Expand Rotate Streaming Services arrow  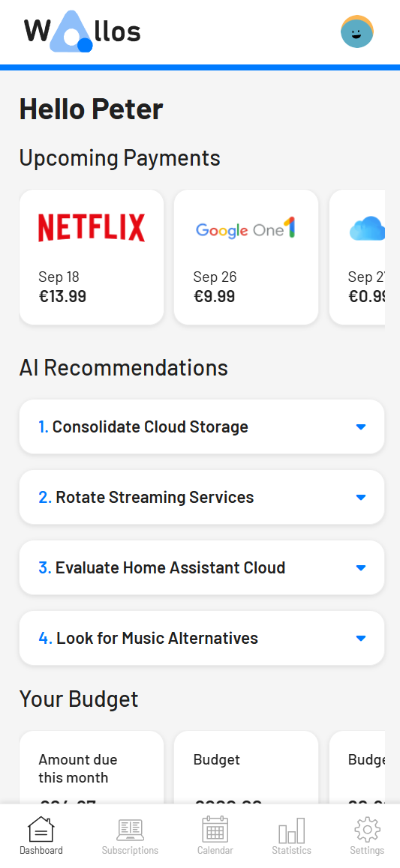[361, 497]
